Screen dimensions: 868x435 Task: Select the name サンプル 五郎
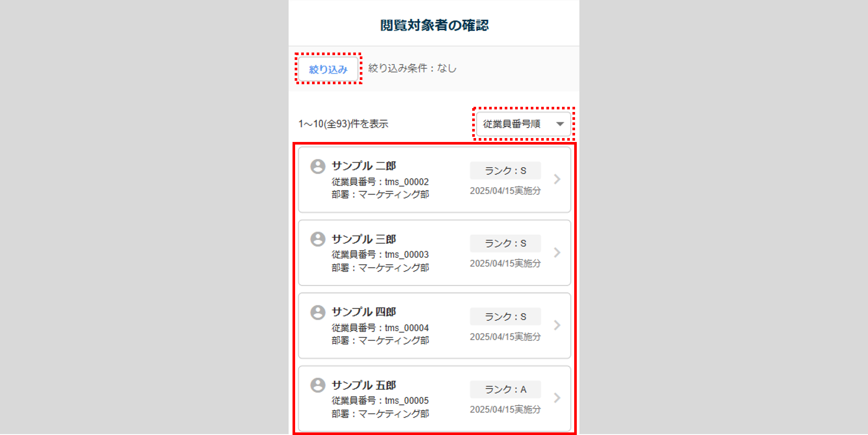(x=364, y=385)
